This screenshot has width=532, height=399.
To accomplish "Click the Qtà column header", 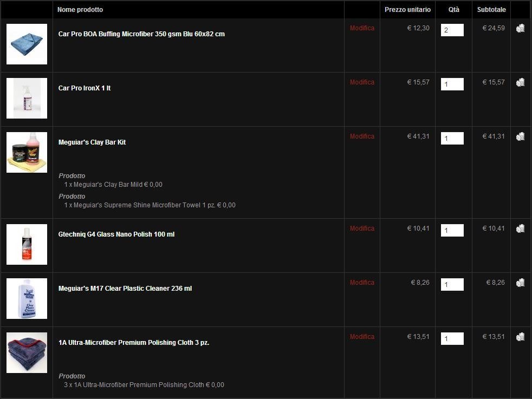I will pyautogui.click(x=453, y=10).
